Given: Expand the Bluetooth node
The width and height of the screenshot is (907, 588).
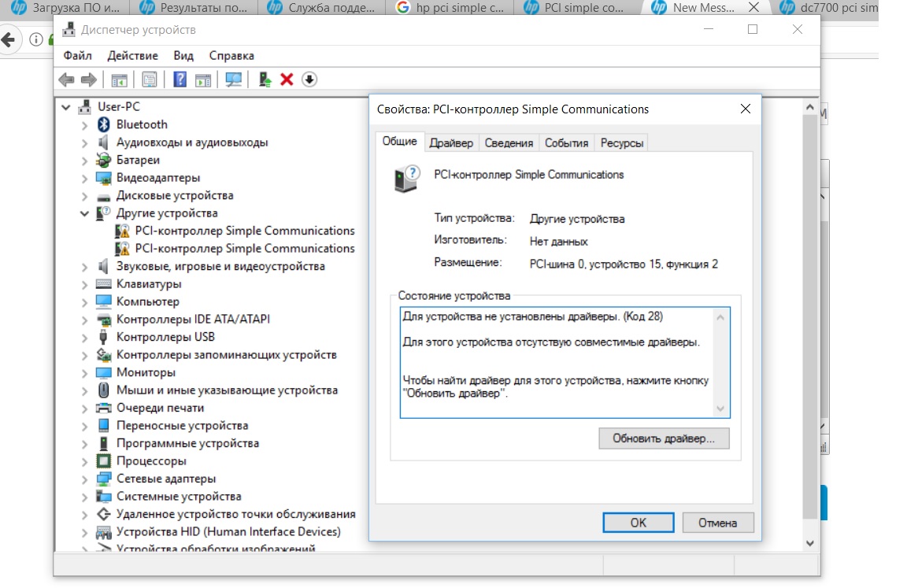Looking at the screenshot, I should pyautogui.click(x=84, y=125).
